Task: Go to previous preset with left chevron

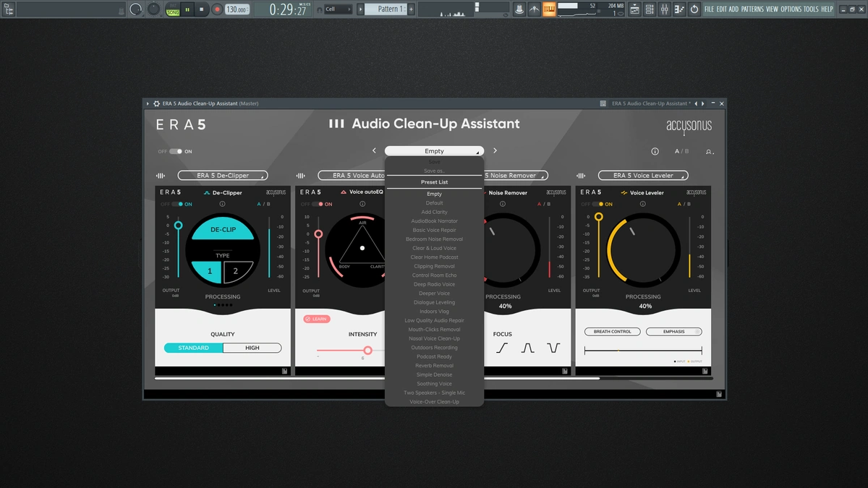Action: tap(374, 151)
